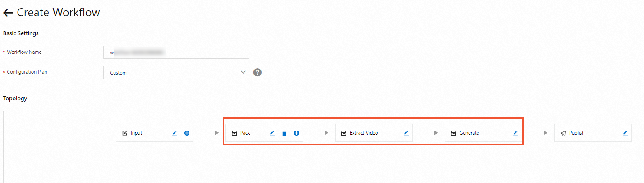Select the Input node box
Viewport: 644px width, 183px height.
(155, 133)
